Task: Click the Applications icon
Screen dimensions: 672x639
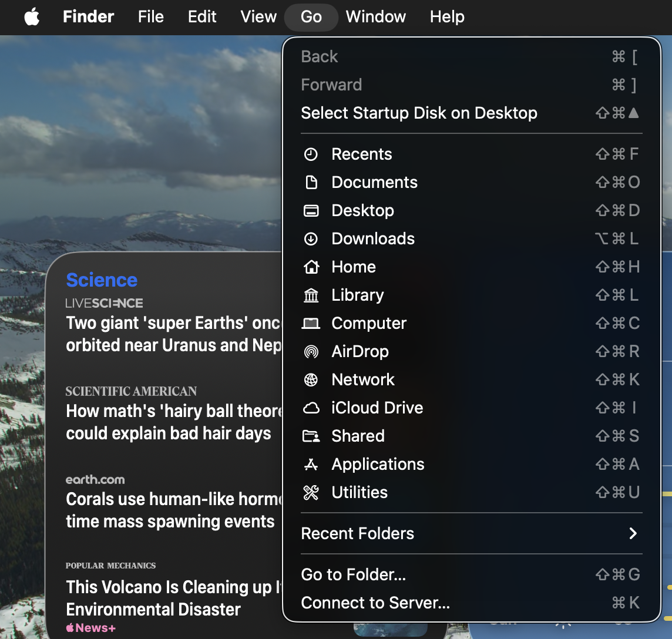Action: [x=311, y=464]
